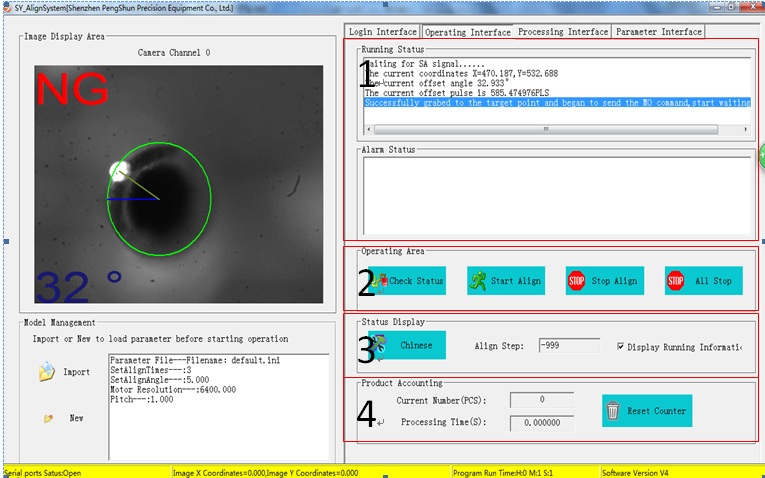This screenshot has height=478, width=765.
Task: Select the highlighted Running Status log line
Action: click(x=557, y=102)
